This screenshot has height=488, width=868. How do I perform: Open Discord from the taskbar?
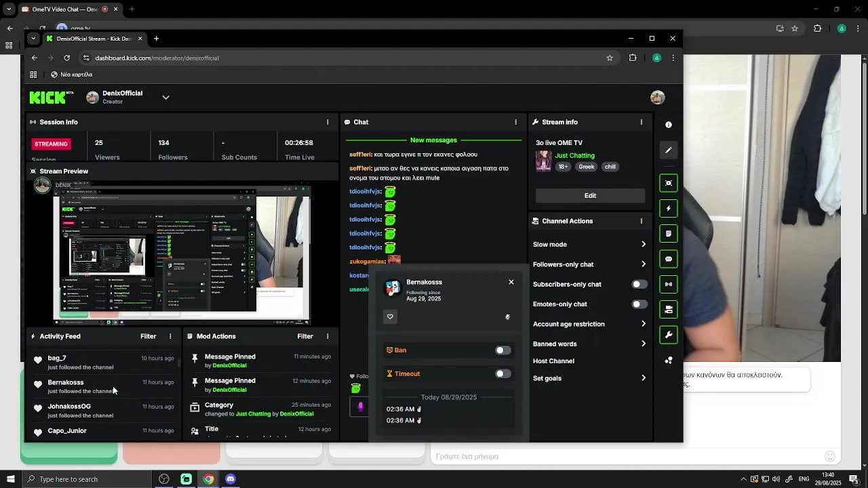[230, 479]
